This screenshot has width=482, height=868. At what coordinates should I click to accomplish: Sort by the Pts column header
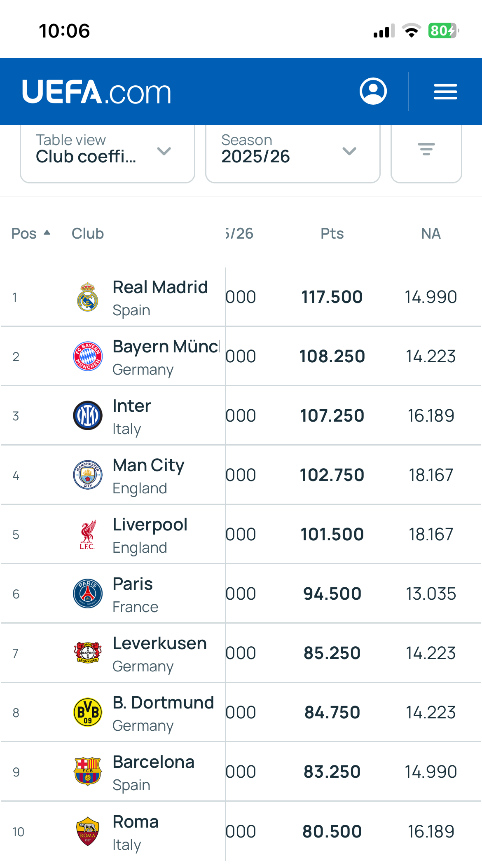click(332, 233)
